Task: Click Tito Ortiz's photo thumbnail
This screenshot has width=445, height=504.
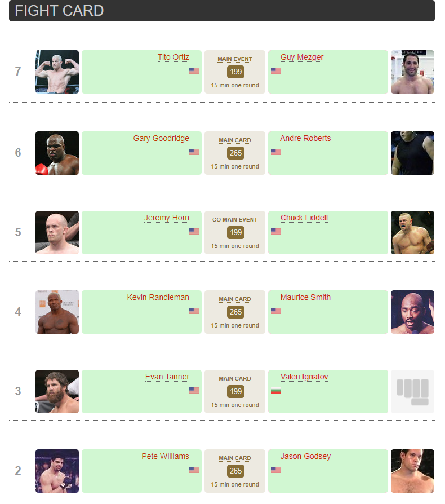Action: (57, 72)
